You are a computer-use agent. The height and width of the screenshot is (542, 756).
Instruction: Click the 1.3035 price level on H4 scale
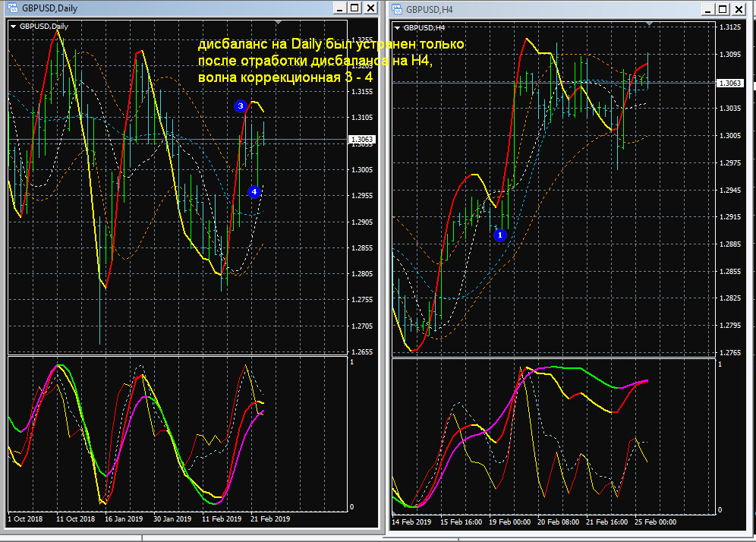pos(730,109)
